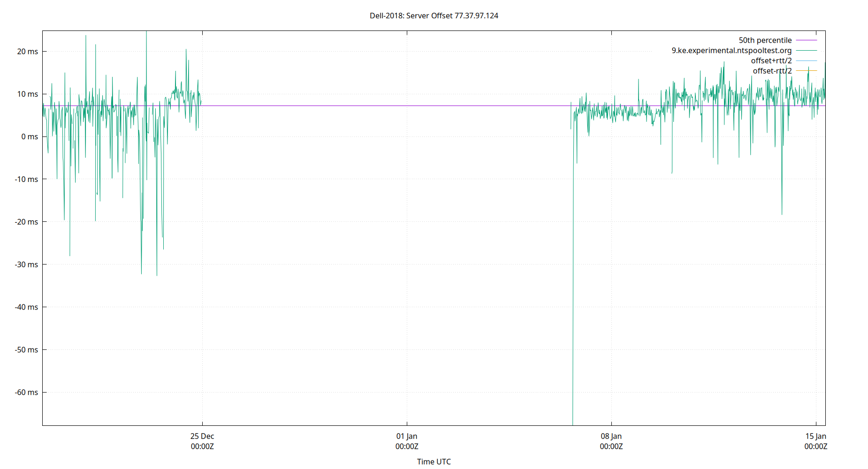The height and width of the screenshot is (469, 868).
Task: Toggle the offset+rtt/2 legend entry
Action: (772, 61)
